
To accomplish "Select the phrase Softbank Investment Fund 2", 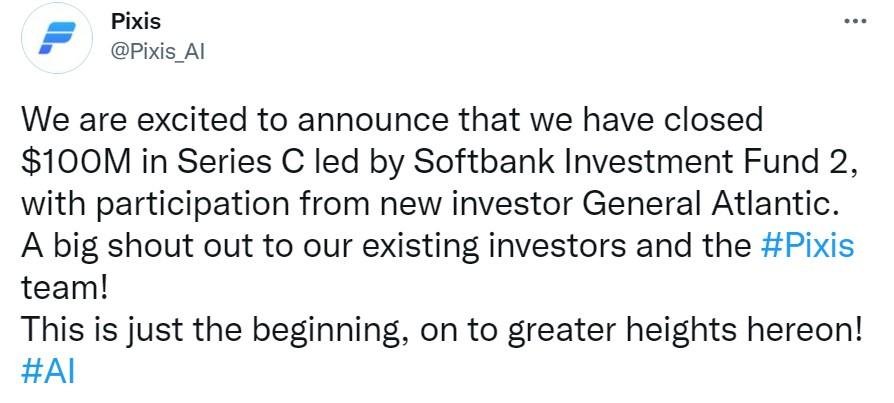I will [x=635, y=162].
